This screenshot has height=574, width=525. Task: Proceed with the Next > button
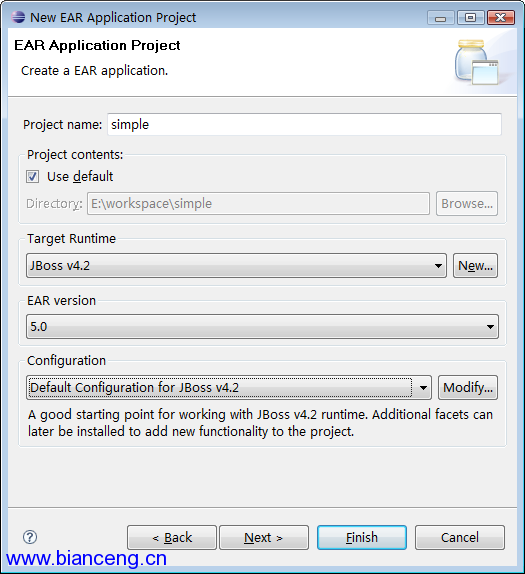click(264, 537)
